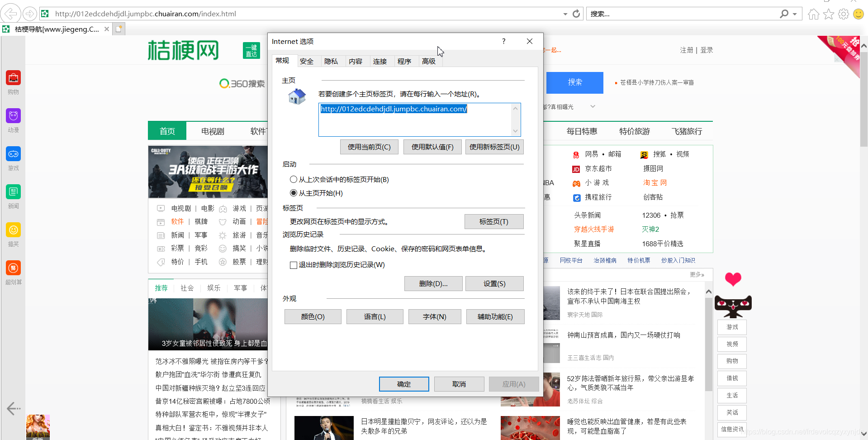The image size is (868, 440).
Task: Refresh the page using the reload icon
Action: pyautogui.click(x=576, y=14)
